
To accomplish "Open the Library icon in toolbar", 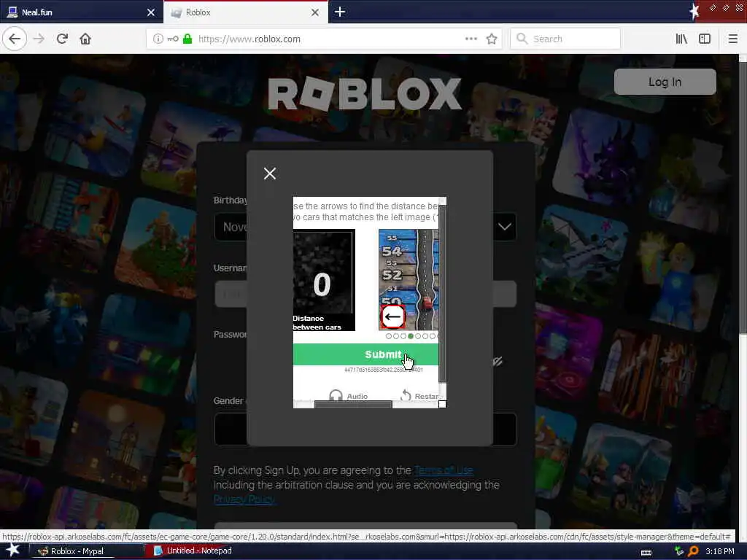I will 681,39.
